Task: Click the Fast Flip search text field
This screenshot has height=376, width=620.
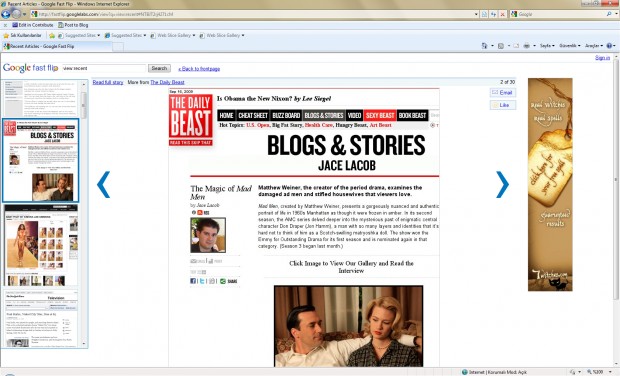Action: 104,68
